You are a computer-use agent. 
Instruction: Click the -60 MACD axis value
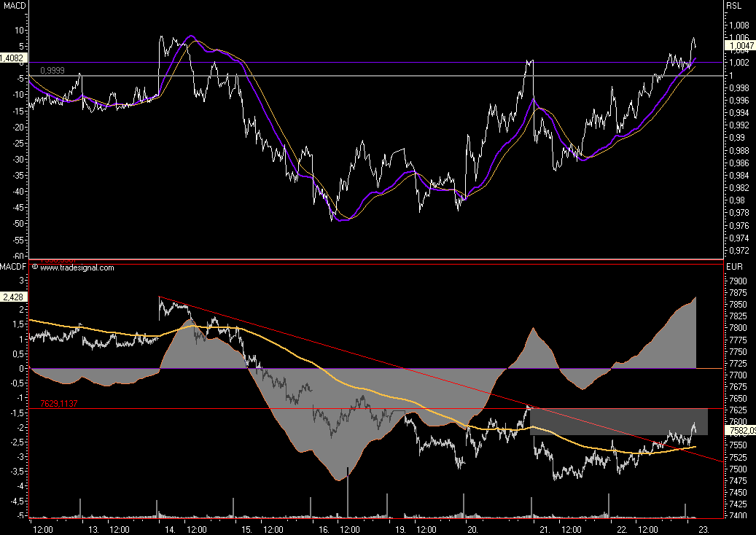pos(17,256)
